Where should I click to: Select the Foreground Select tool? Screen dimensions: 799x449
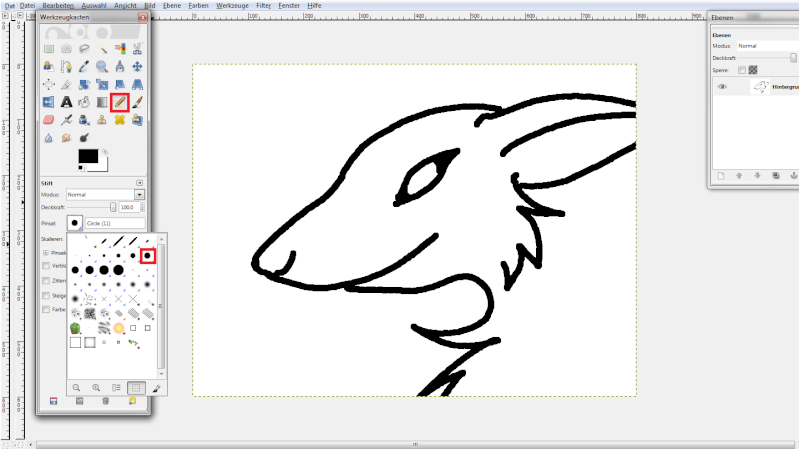[49, 67]
